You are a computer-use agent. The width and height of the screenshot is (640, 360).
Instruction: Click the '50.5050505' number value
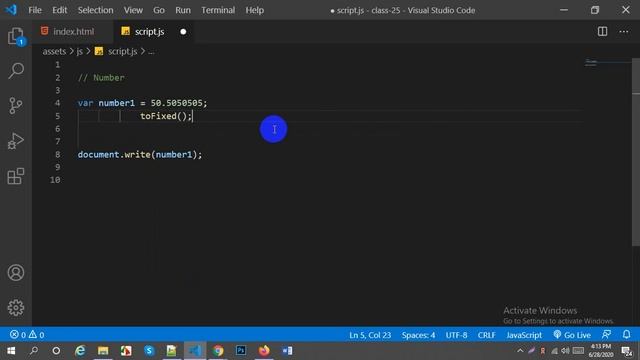(176, 103)
